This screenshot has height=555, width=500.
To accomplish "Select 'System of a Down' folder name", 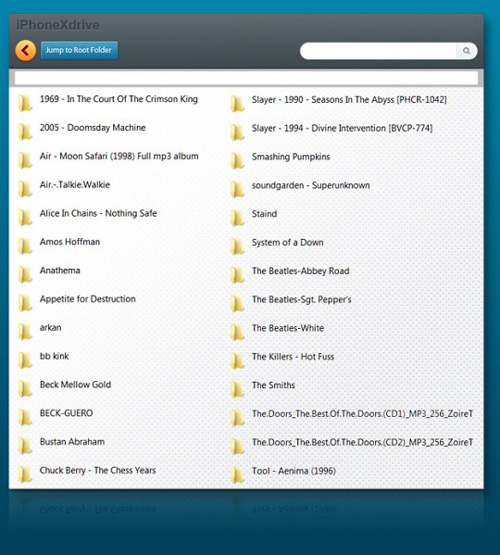I will 287,242.
